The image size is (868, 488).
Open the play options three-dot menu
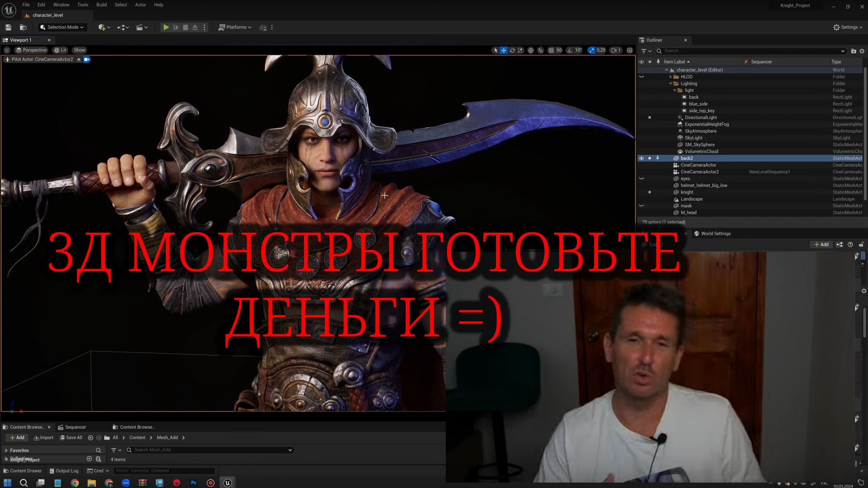[204, 27]
